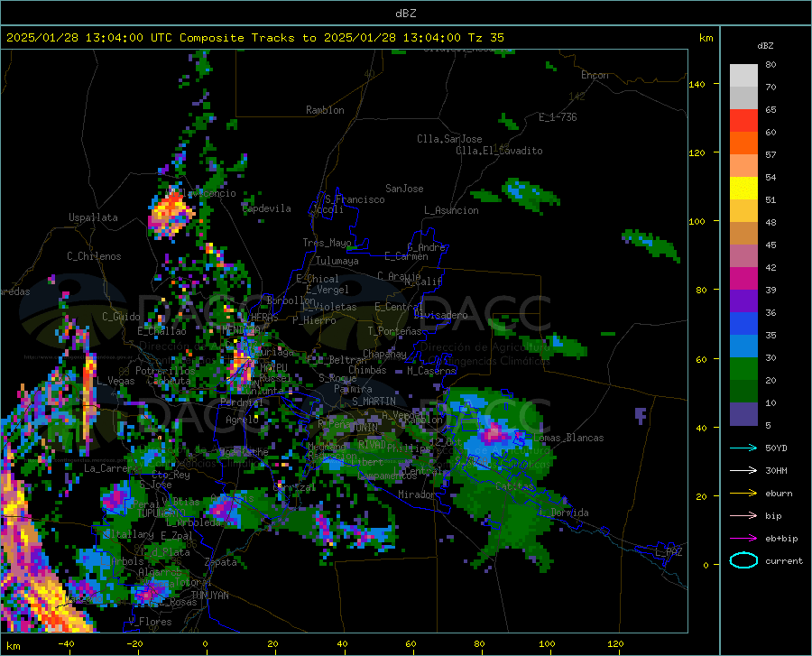Click the dBZ title at the top
Image resolution: width=812 pixels, height=656 pixels.
click(405, 14)
